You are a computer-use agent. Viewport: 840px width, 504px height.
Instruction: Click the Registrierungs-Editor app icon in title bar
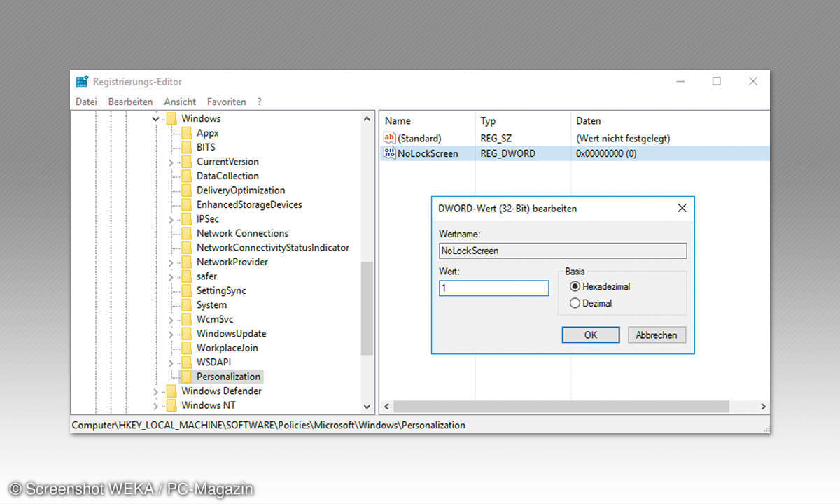click(83, 81)
